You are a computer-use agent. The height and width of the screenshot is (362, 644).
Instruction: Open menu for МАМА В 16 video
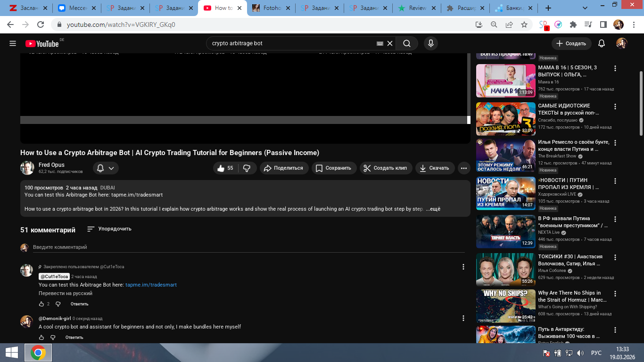click(x=615, y=68)
